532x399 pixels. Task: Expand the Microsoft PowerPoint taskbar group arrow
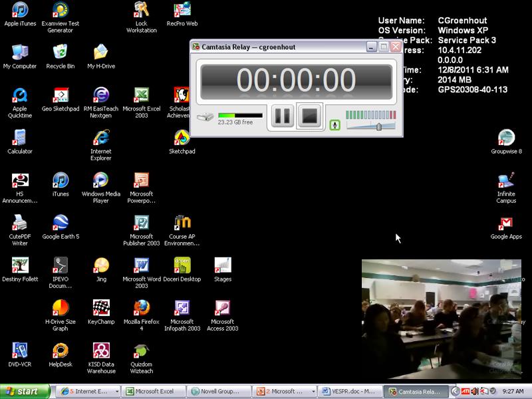[x=313, y=392]
